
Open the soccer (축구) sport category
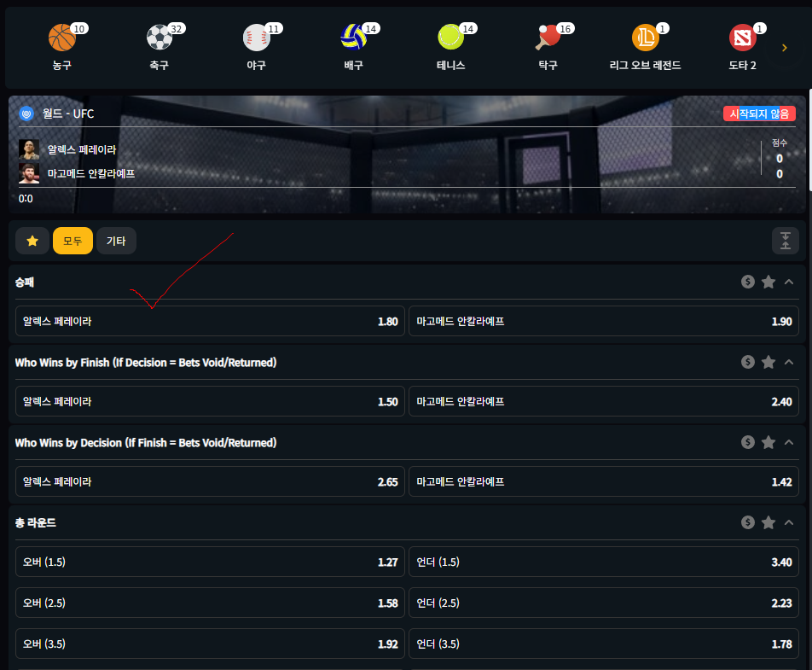(x=159, y=38)
